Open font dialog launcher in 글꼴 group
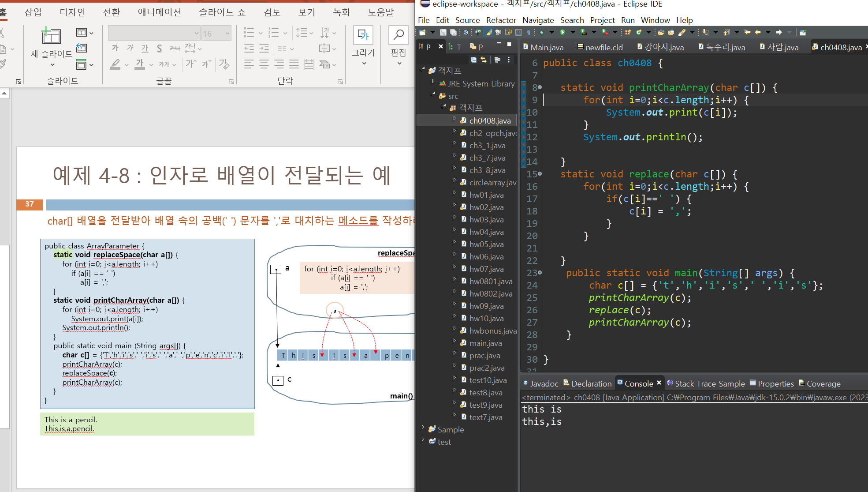Viewport: 868px width, 492px height. [231, 82]
